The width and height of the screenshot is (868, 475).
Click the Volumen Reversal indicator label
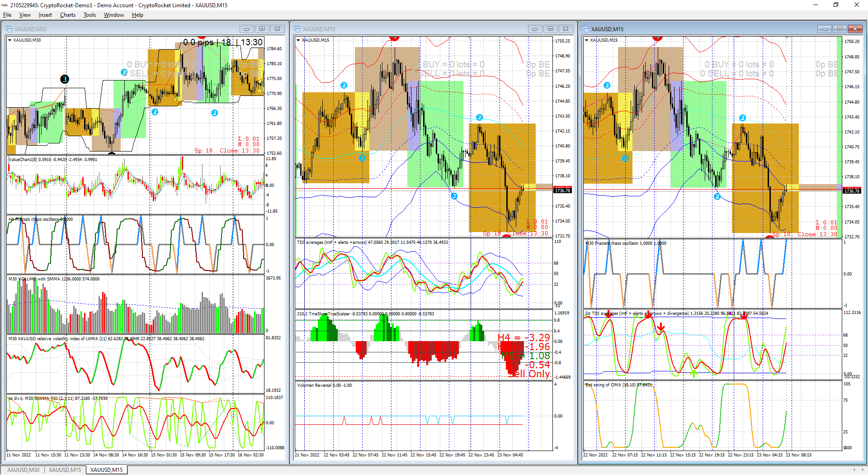[324, 385]
